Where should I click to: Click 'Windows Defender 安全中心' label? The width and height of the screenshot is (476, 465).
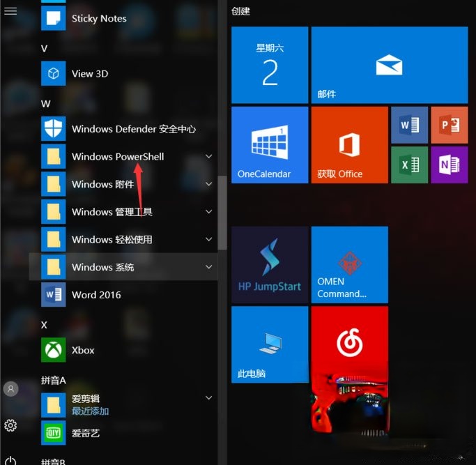134,129
